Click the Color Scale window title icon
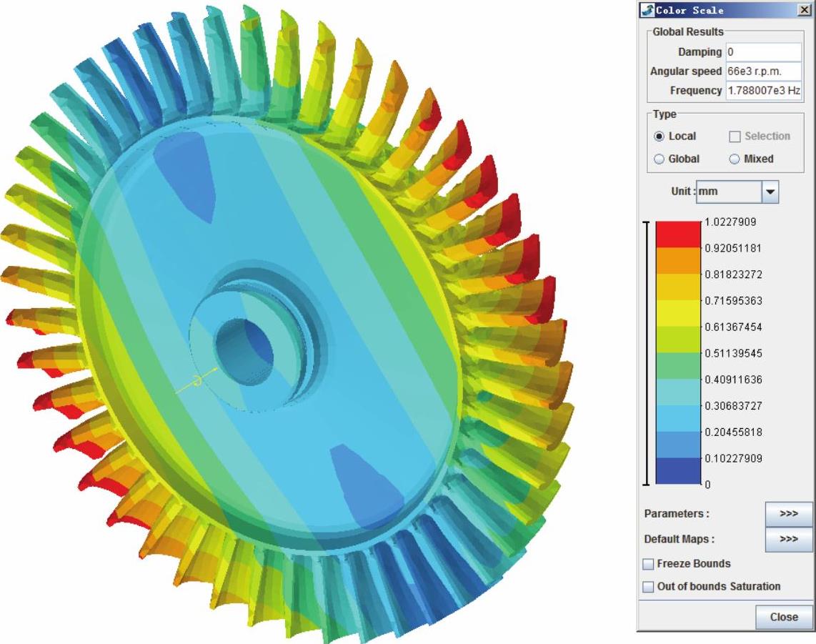This screenshot has width=816, height=644. click(647, 10)
